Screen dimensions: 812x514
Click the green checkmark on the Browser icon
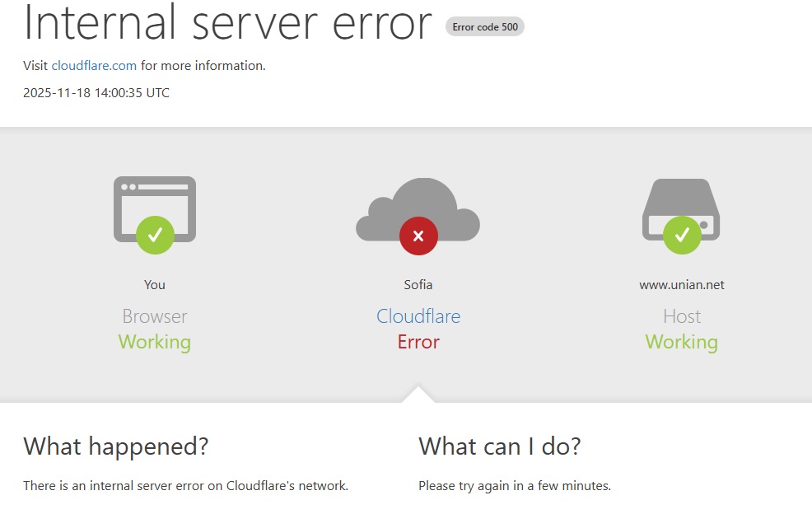point(155,235)
